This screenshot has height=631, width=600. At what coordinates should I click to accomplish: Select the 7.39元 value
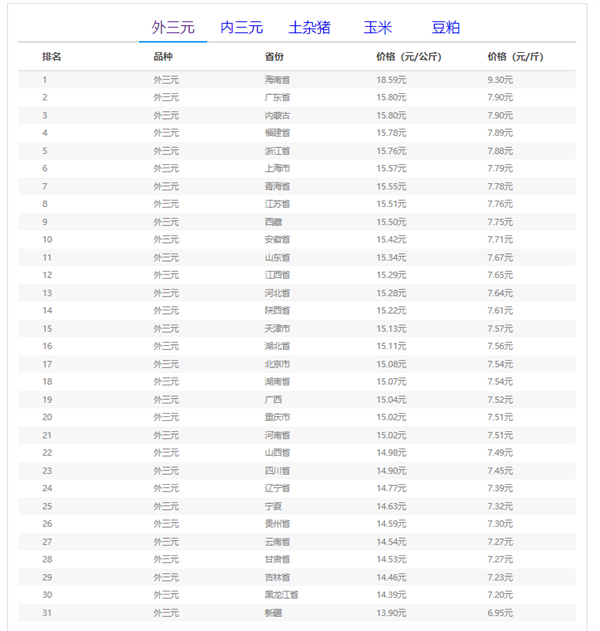pyautogui.click(x=500, y=488)
